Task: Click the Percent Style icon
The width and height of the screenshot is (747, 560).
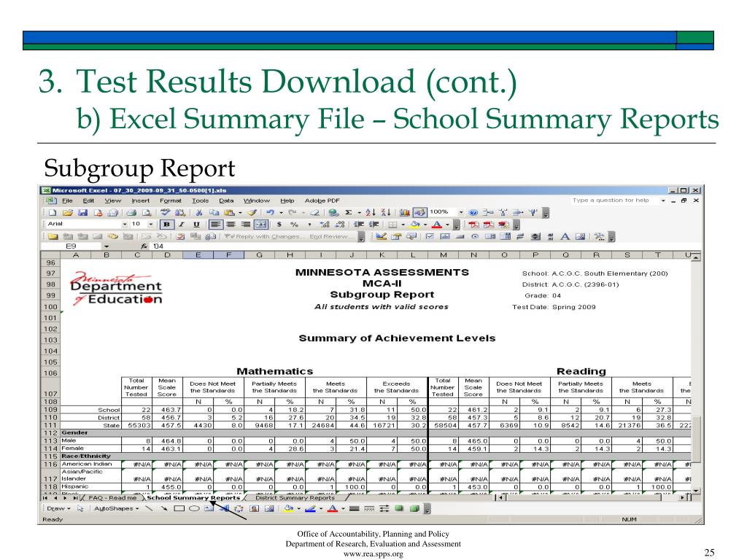Action: tap(295, 225)
